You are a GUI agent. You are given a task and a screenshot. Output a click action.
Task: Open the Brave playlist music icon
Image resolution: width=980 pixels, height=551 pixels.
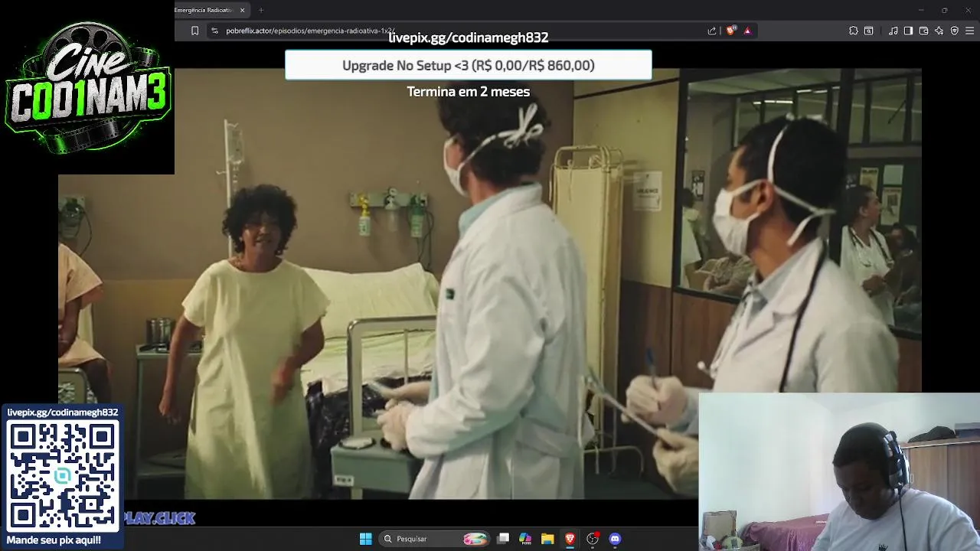coord(893,31)
